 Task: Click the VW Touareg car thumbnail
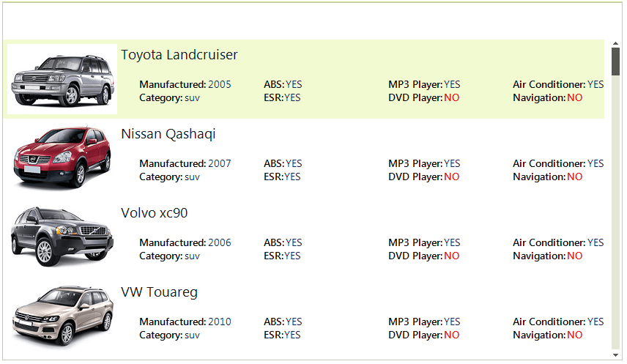(x=62, y=316)
